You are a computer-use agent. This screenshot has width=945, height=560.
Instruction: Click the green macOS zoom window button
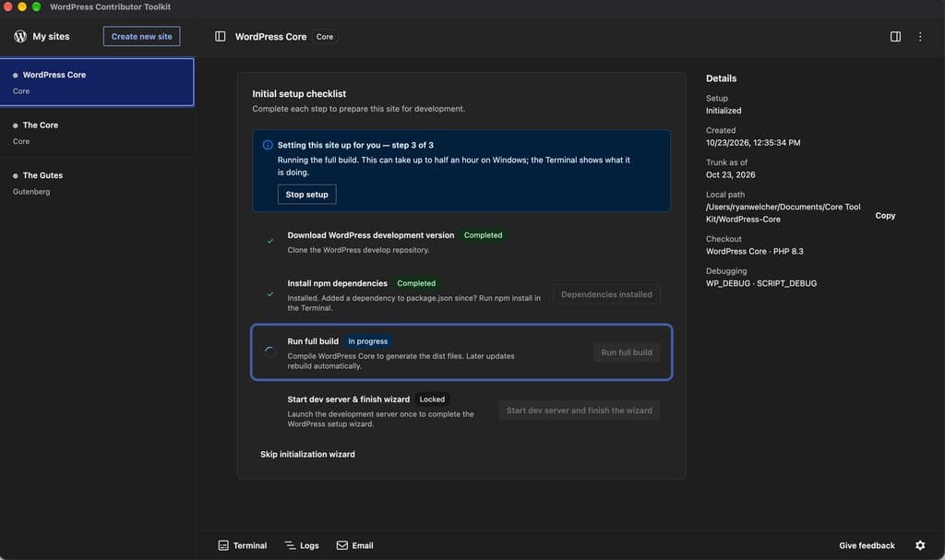[36, 6]
